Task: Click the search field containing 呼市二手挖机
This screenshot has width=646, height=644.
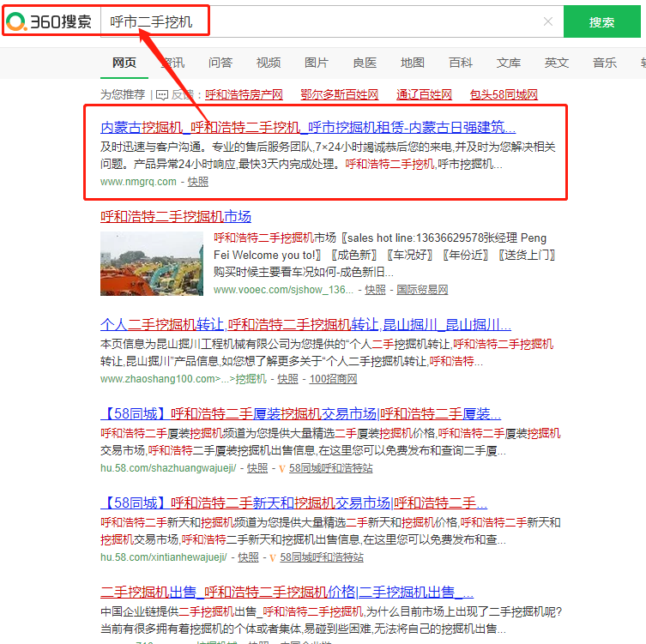Action: click(x=326, y=21)
